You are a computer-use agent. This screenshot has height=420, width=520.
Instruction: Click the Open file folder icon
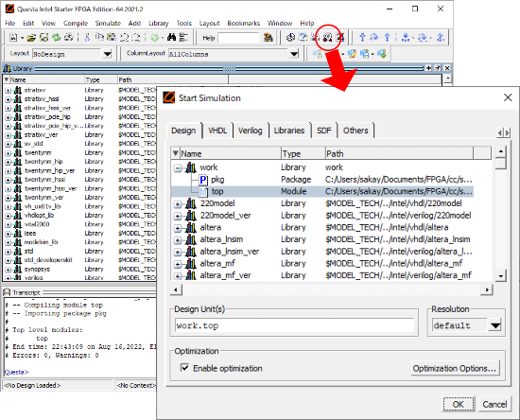(x=31, y=38)
